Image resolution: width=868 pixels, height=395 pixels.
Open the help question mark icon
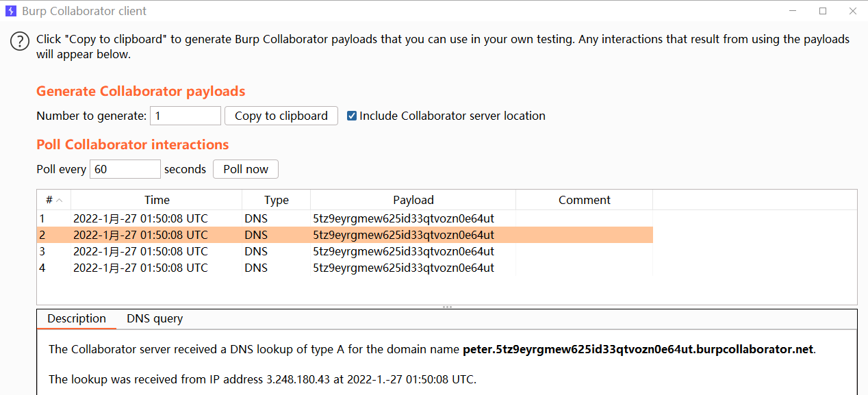[x=20, y=41]
